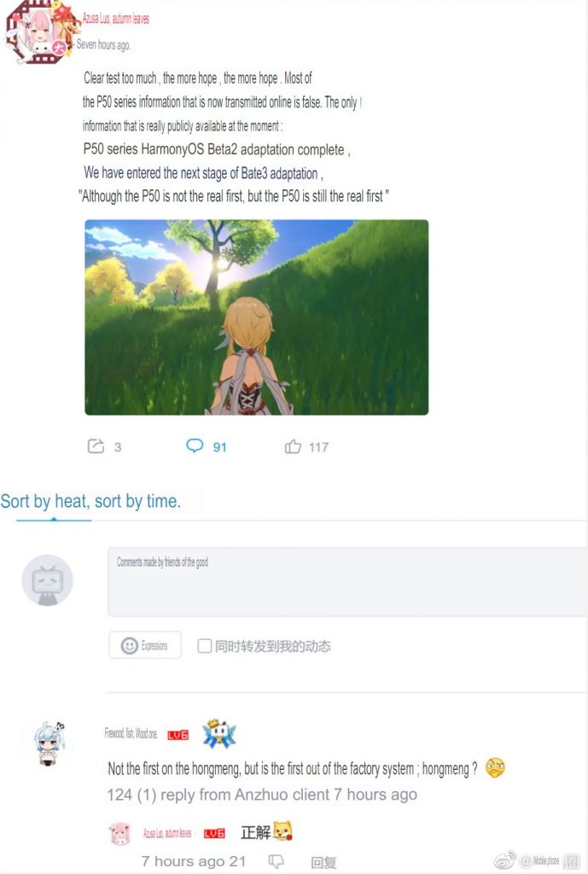Viewport: 588px width, 874px height.
Task: Click the 回复 reply link
Action: pyautogui.click(x=323, y=862)
